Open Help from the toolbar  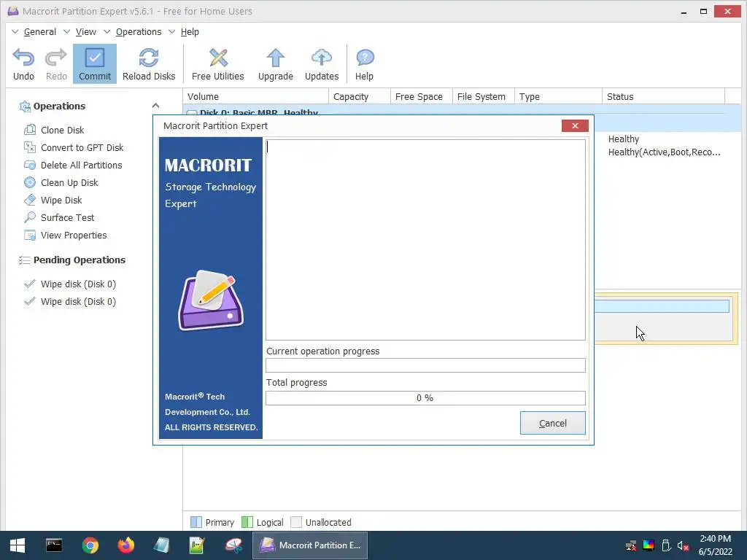pos(365,64)
